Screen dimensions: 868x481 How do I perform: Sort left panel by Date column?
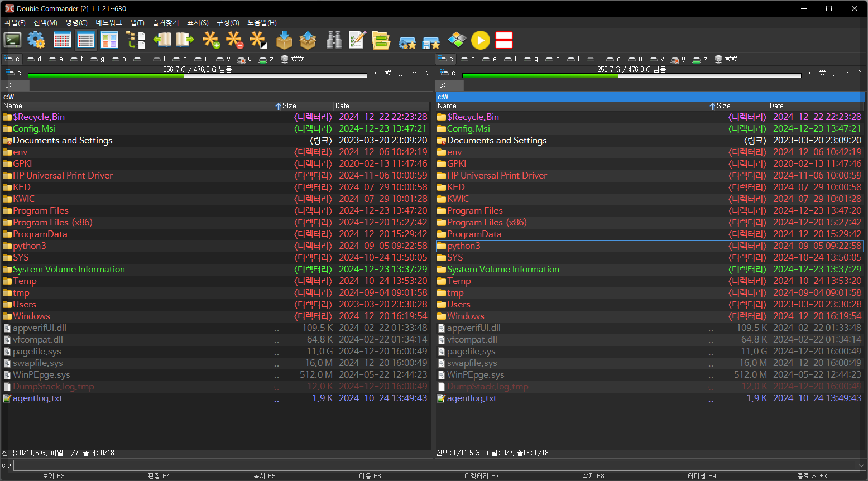pos(382,105)
